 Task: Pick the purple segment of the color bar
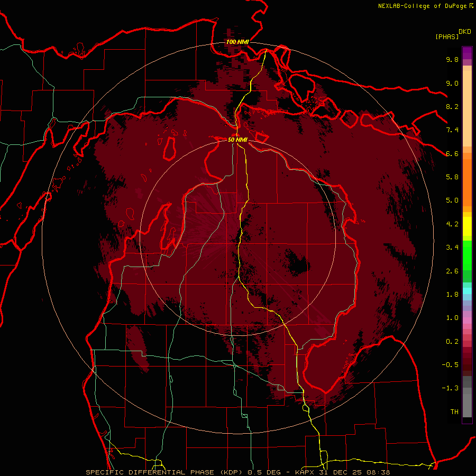tap(467, 53)
